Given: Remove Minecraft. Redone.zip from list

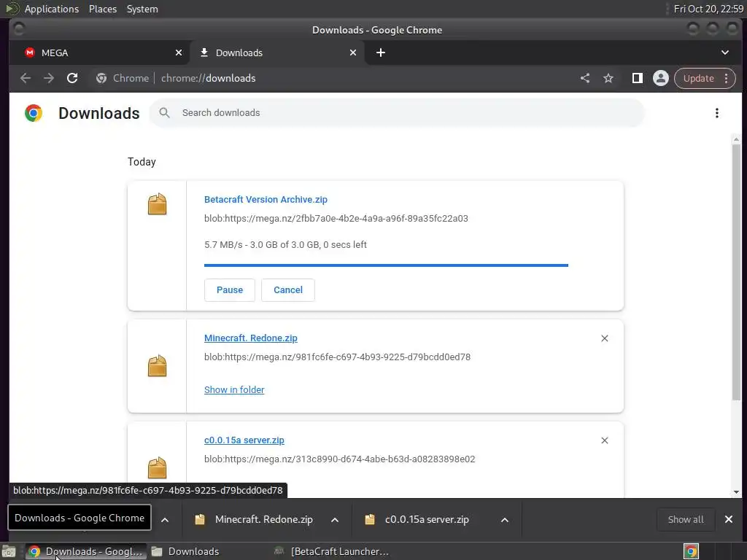Looking at the screenshot, I should tap(605, 338).
